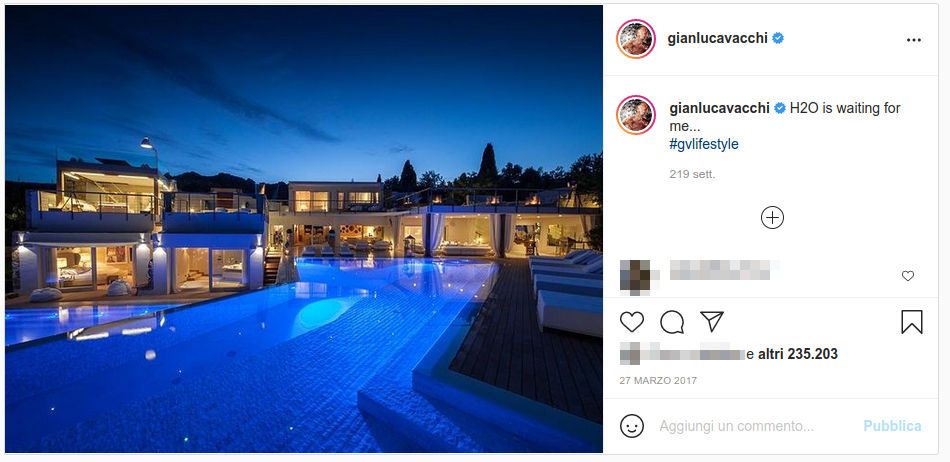Open gianlucavacchi username in header
The width and height of the screenshot is (950, 462).
pyautogui.click(x=717, y=39)
